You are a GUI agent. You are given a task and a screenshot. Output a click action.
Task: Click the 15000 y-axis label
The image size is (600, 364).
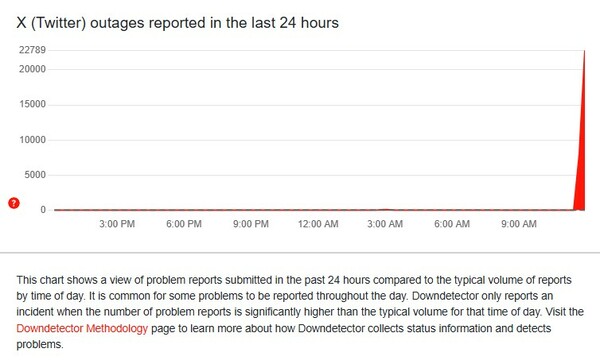(x=33, y=104)
